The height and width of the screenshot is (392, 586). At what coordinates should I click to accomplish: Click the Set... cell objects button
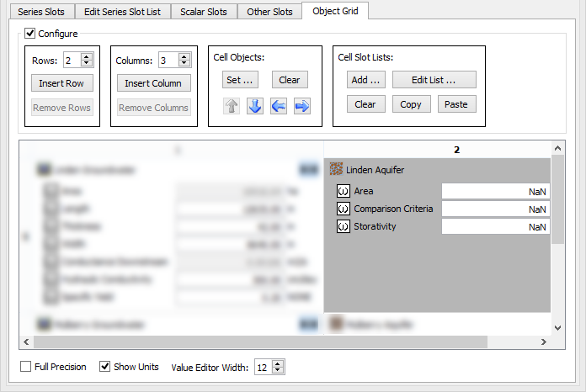pos(241,80)
